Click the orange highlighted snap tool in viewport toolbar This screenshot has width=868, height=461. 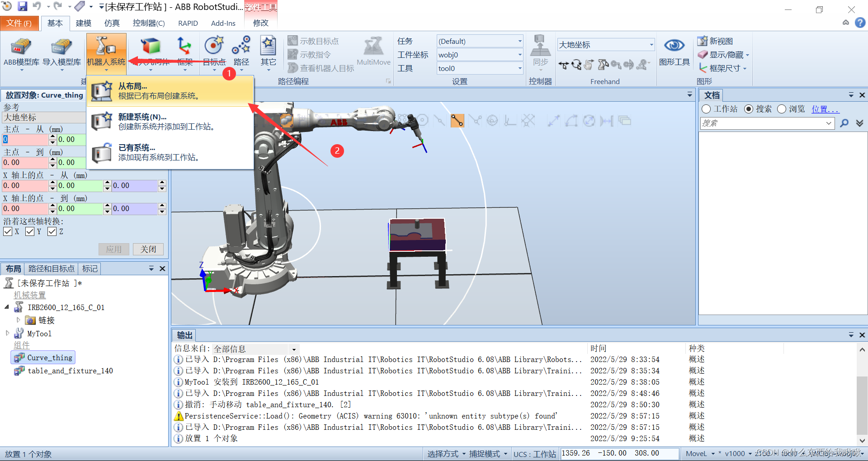tap(457, 121)
